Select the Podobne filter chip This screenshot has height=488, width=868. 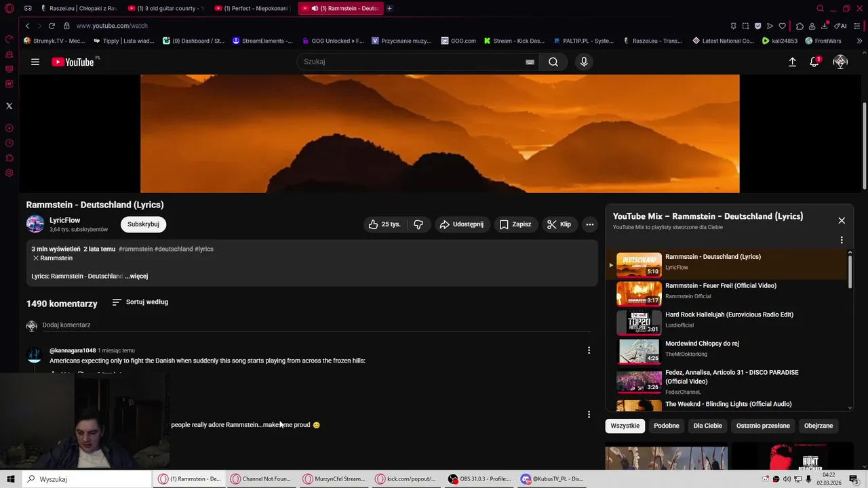pyautogui.click(x=667, y=426)
